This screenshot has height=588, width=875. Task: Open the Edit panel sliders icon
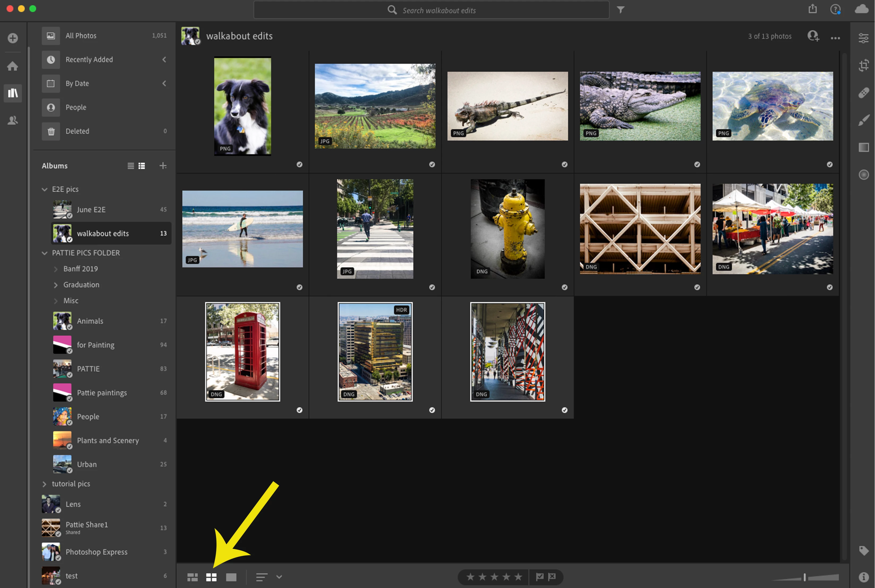point(863,38)
